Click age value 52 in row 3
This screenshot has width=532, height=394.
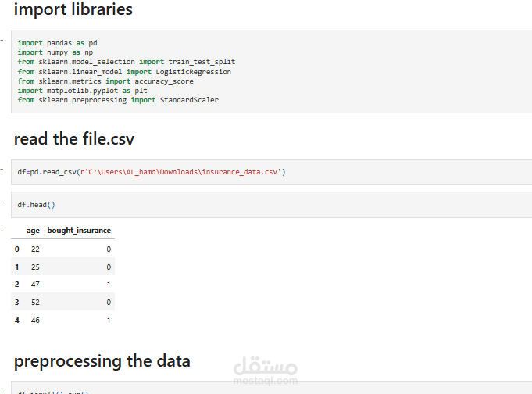click(x=35, y=303)
